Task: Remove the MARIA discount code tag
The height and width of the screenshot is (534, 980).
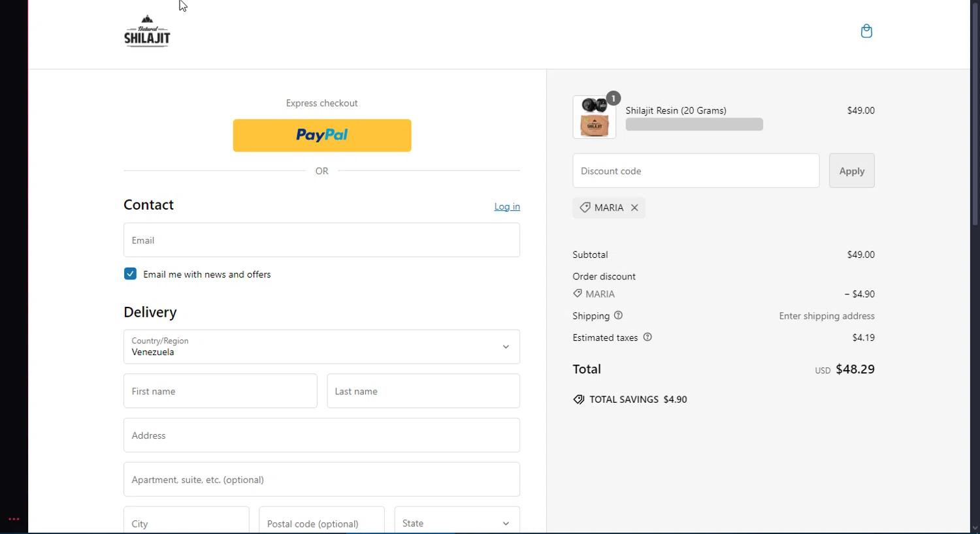Action: (634, 208)
